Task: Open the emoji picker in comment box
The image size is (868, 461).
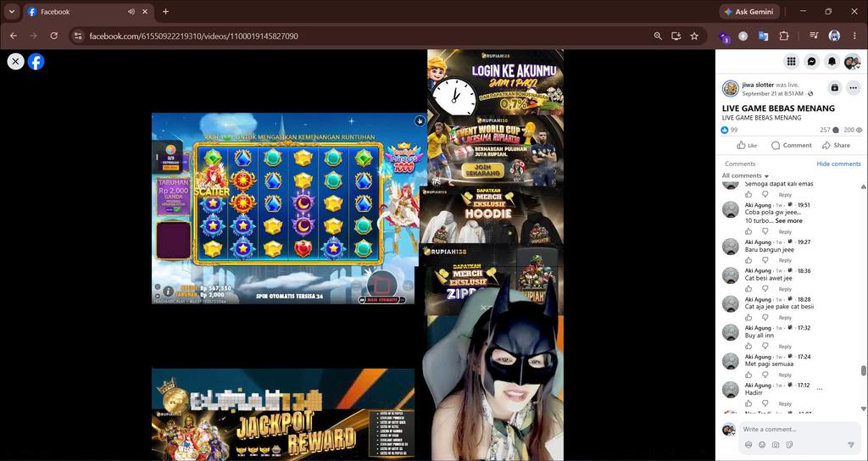Action: point(762,445)
